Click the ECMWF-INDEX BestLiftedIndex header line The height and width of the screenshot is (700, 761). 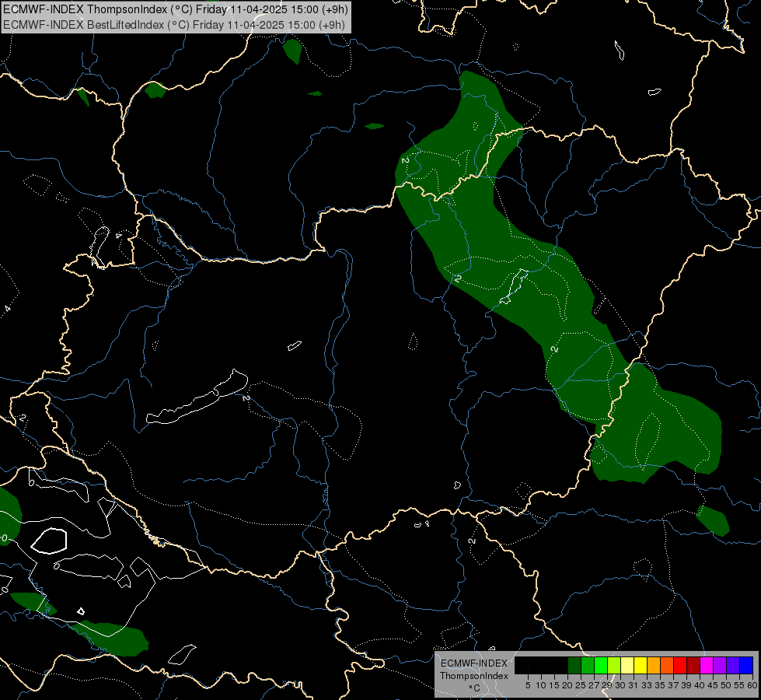pyautogui.click(x=174, y=25)
